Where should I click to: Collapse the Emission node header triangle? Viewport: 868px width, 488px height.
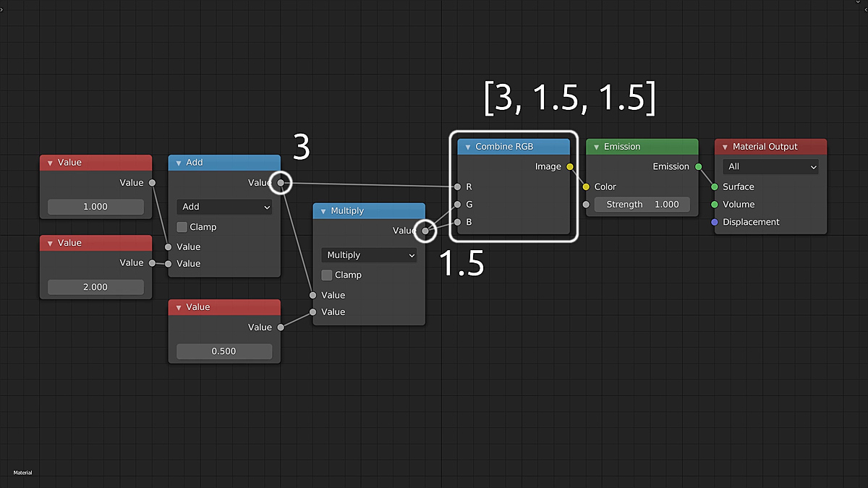597,147
